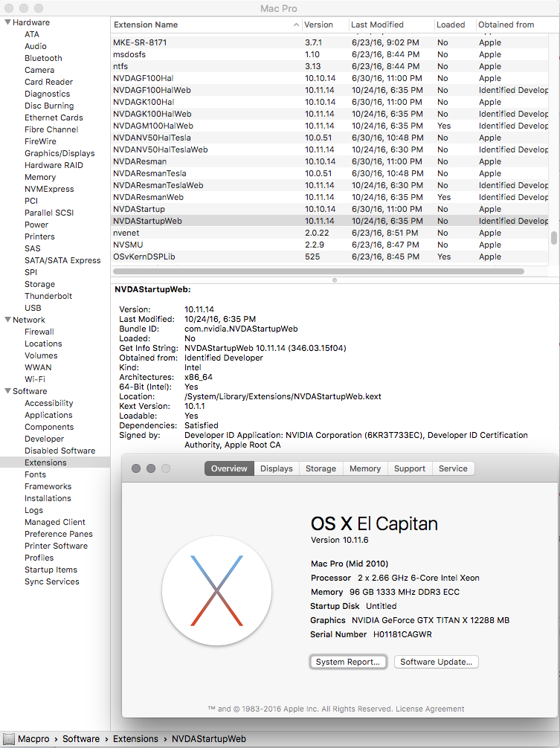Image resolution: width=560 pixels, height=748 pixels.
Task: Click the vertical scrollbar thumb in extensions list
Action: [554, 238]
